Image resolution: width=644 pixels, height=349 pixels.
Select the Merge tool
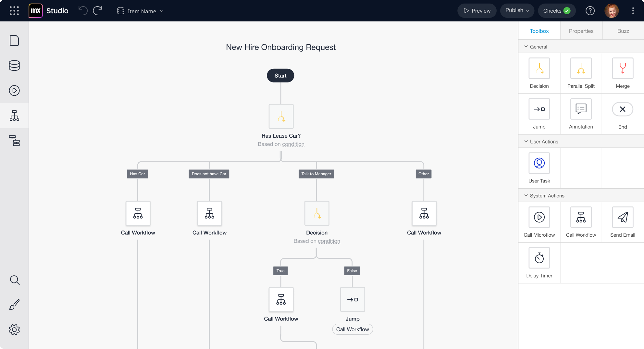coord(623,73)
